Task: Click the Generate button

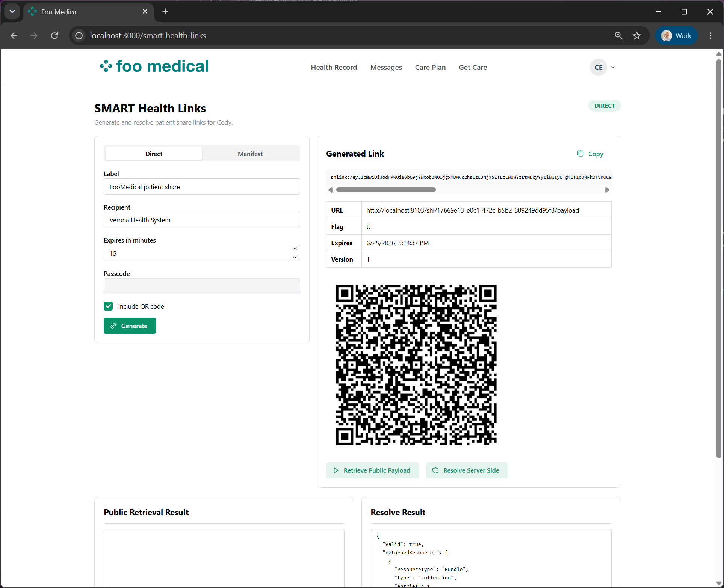Action: [x=130, y=326]
